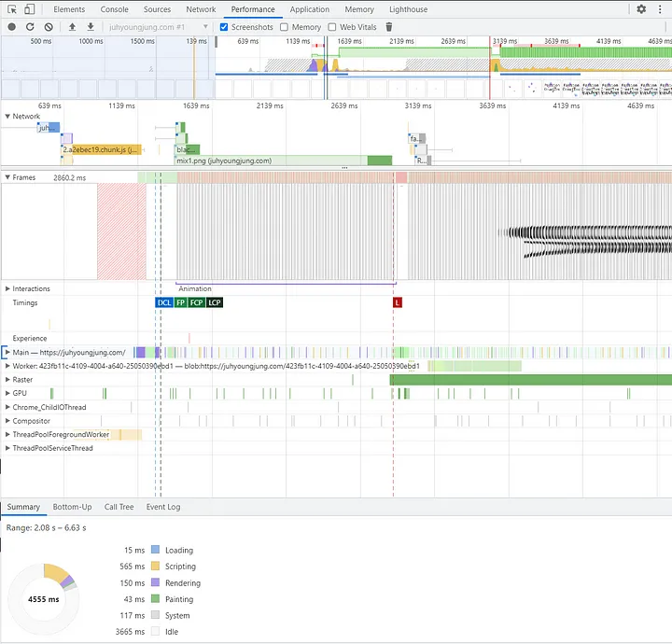Select the 2.a2ebec19.chunk.js network request
Image resolution: width=672 pixels, height=644 pixels.
101,149
